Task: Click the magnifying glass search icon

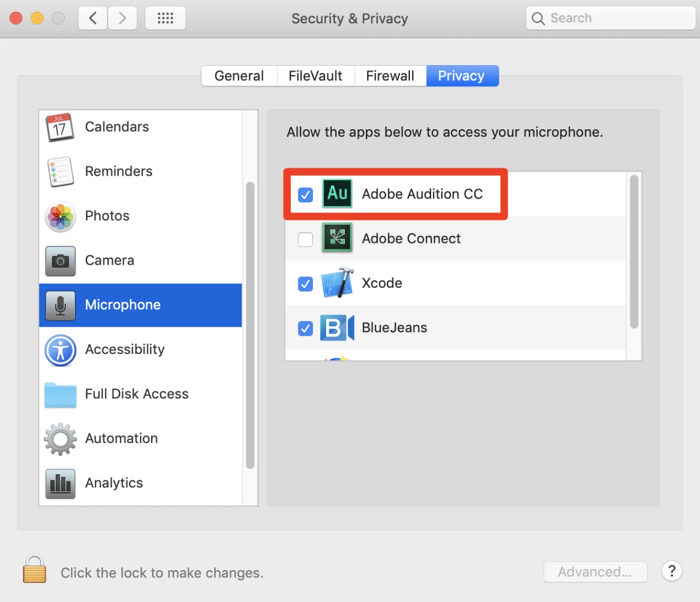Action: click(538, 18)
